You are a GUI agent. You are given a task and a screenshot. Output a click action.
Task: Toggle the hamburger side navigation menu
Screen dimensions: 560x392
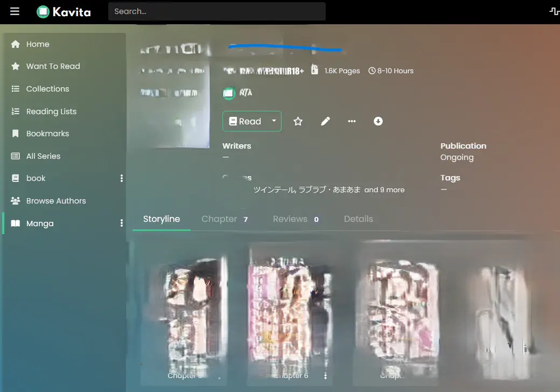(x=15, y=11)
